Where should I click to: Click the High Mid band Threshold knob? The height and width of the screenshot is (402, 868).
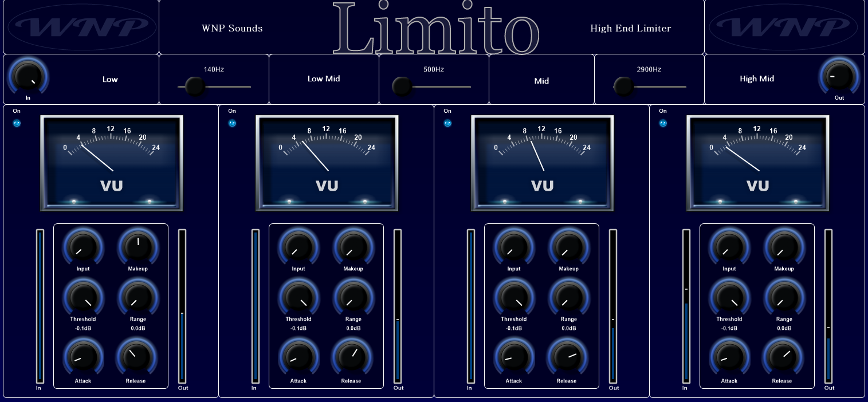(729, 297)
